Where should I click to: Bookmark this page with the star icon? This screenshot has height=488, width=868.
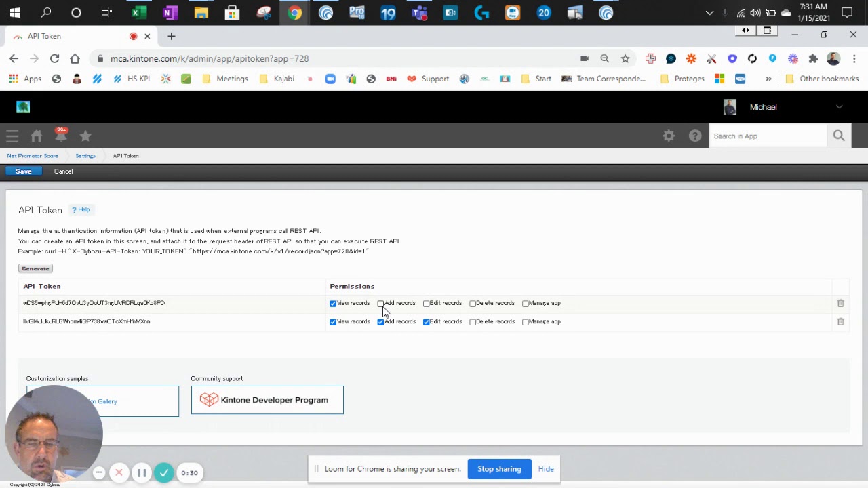click(x=625, y=58)
